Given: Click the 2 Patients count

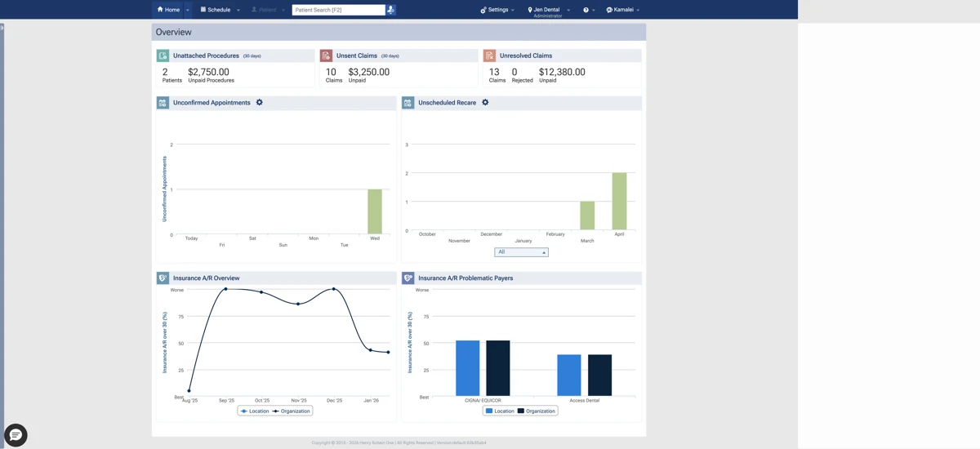Looking at the screenshot, I should [165, 72].
